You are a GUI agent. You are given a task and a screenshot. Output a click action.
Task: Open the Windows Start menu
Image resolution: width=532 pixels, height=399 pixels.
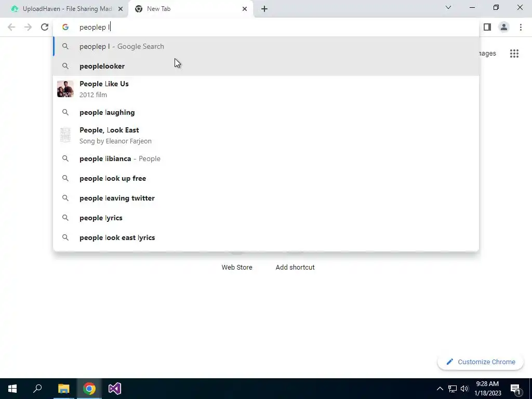click(12, 389)
